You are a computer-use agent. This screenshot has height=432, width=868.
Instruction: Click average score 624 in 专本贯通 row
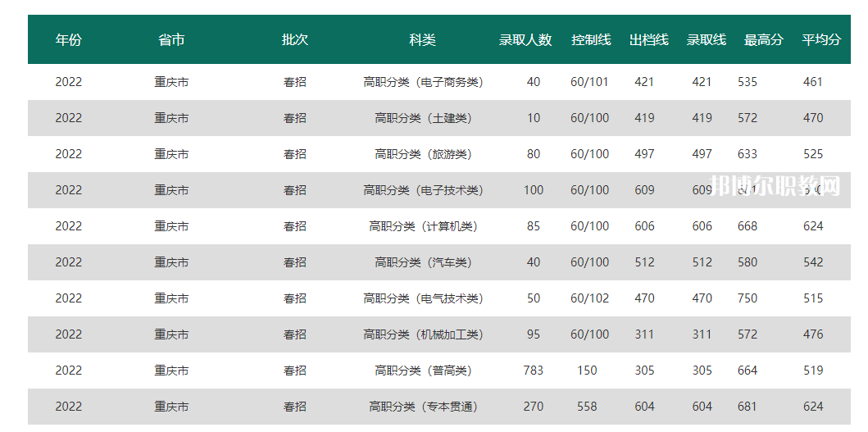point(812,407)
